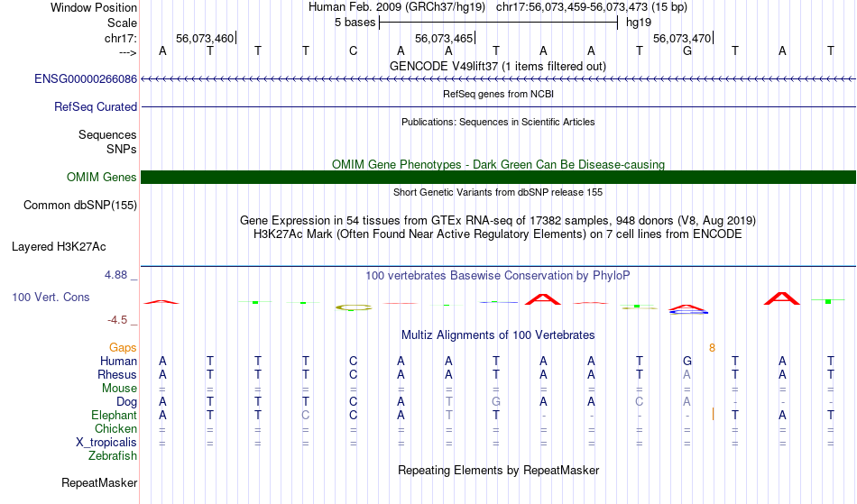Click the OMIM Genes track label
This screenshot has height=504, width=857.
pos(101,178)
